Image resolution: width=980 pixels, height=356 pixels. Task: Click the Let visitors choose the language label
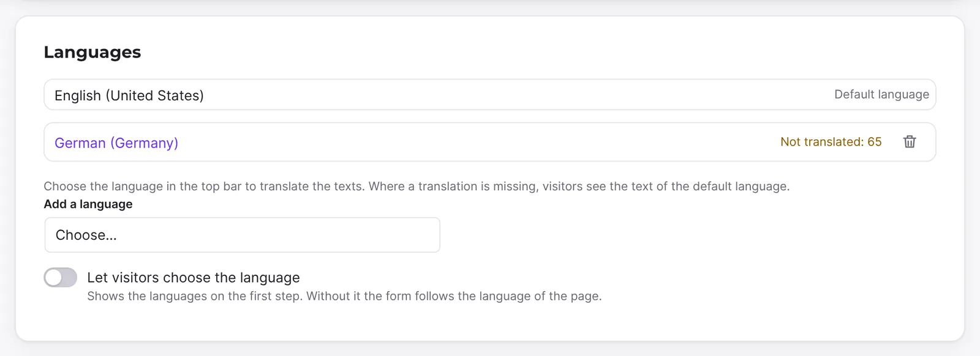click(x=194, y=278)
